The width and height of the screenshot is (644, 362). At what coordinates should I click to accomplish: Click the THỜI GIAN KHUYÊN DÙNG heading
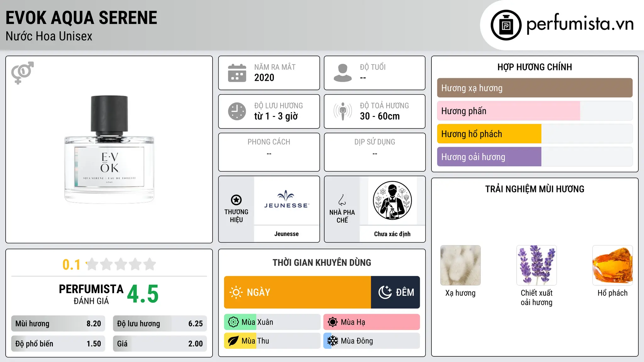(322, 263)
